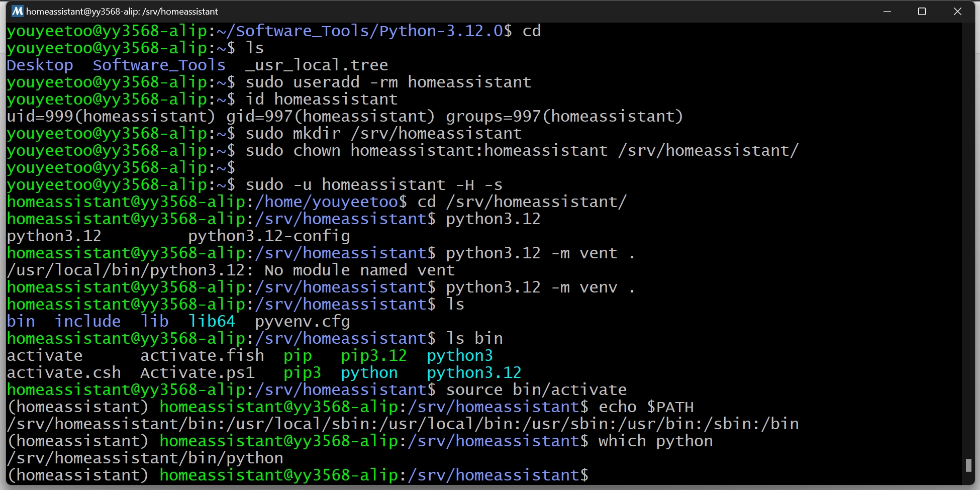Click the 'uid=999(homeassistant)' output

tap(111, 116)
